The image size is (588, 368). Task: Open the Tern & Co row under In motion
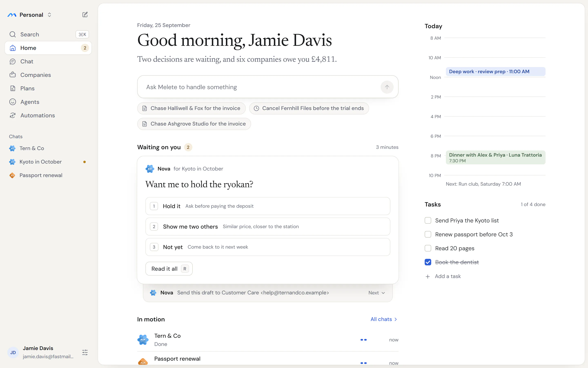tap(268, 340)
